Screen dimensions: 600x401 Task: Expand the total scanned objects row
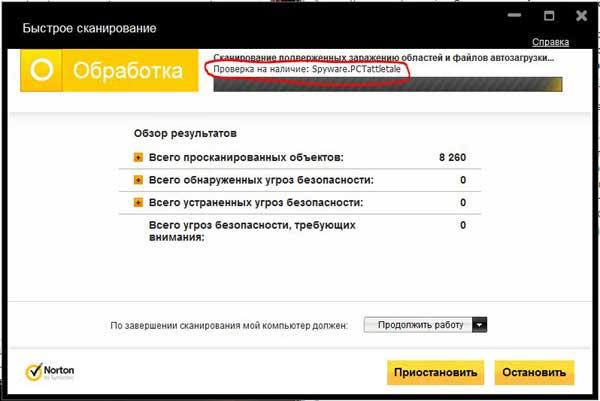[138, 157]
